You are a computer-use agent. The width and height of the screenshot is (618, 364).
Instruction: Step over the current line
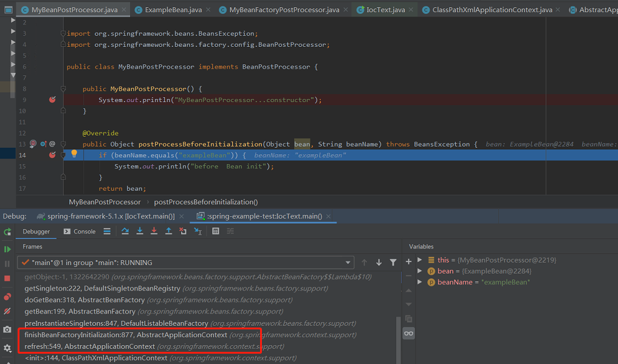[x=125, y=232]
